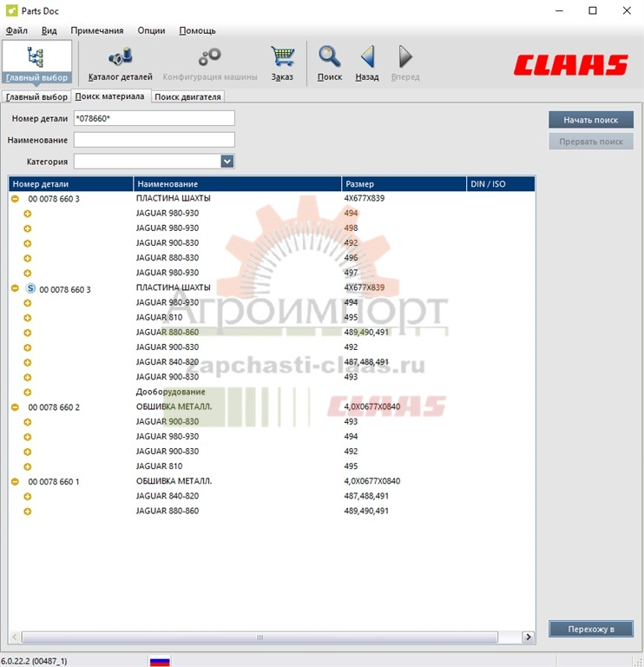Collapse the 00 0078 660 2 group
The width and height of the screenshot is (644, 667).
(x=15, y=407)
